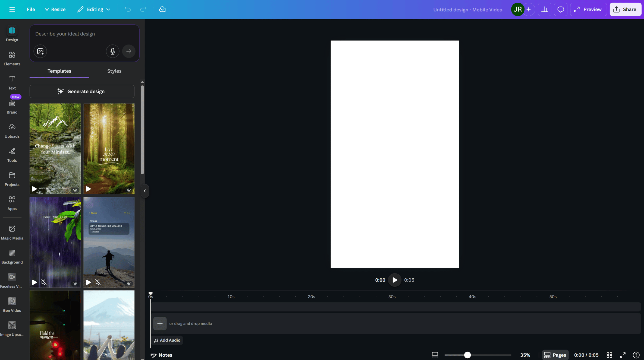
Task: Unmute the Feel the rain template
Action: click(44, 282)
